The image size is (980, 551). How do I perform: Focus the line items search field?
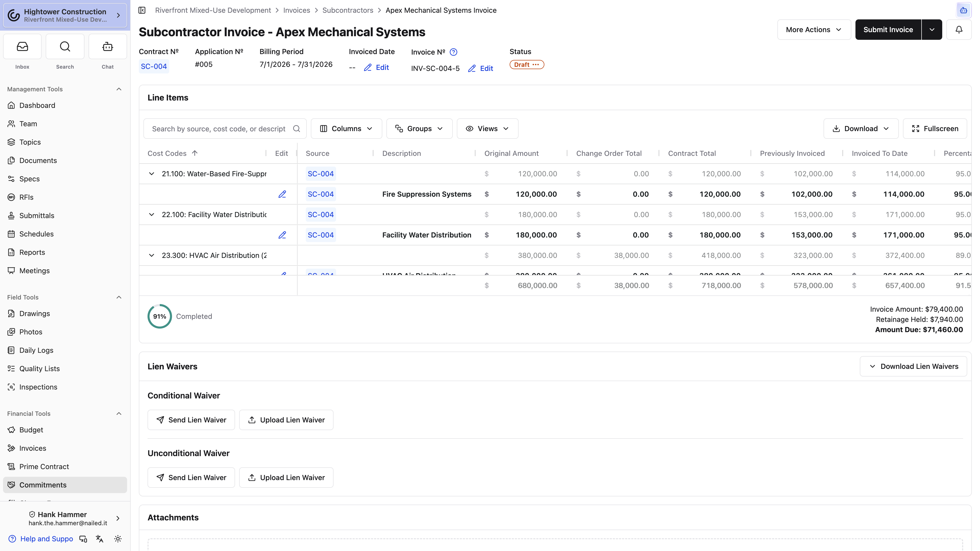pos(225,129)
